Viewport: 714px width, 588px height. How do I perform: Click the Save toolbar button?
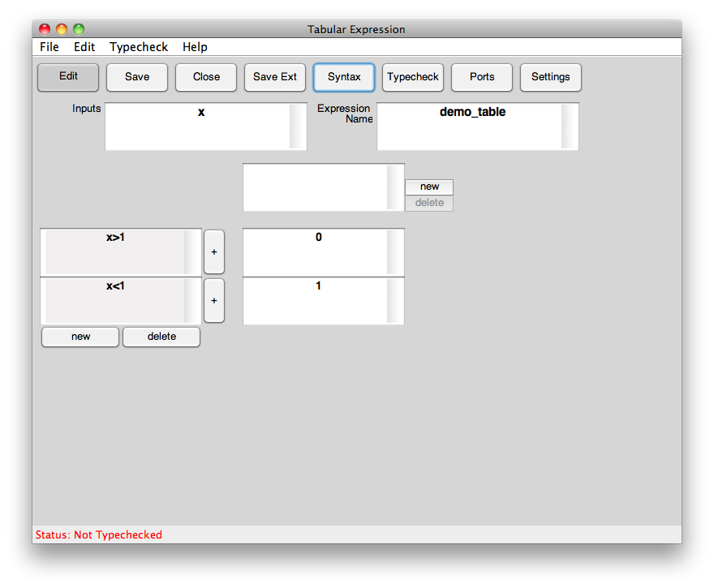tap(137, 77)
